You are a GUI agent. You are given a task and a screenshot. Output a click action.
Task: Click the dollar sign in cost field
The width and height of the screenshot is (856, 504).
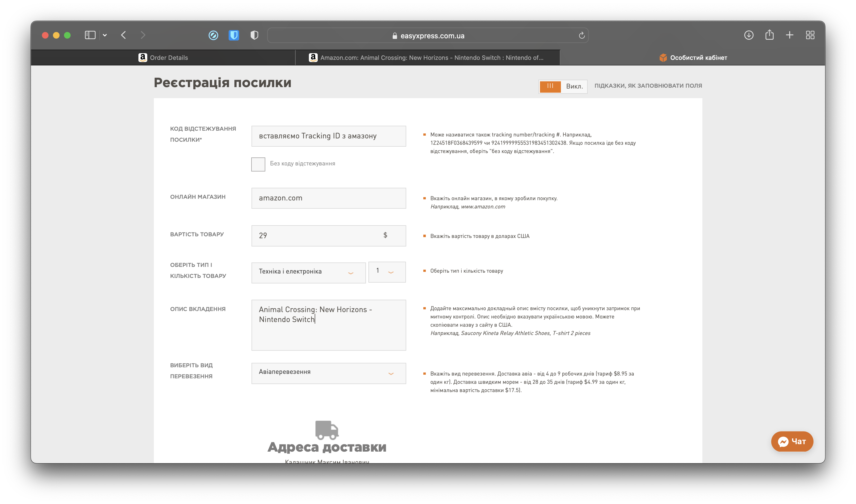[385, 235]
